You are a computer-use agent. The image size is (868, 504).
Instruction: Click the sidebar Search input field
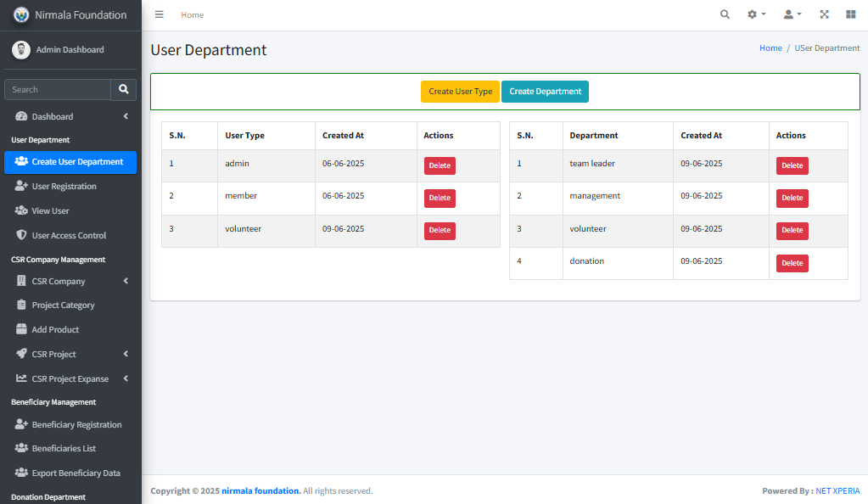[x=58, y=89]
